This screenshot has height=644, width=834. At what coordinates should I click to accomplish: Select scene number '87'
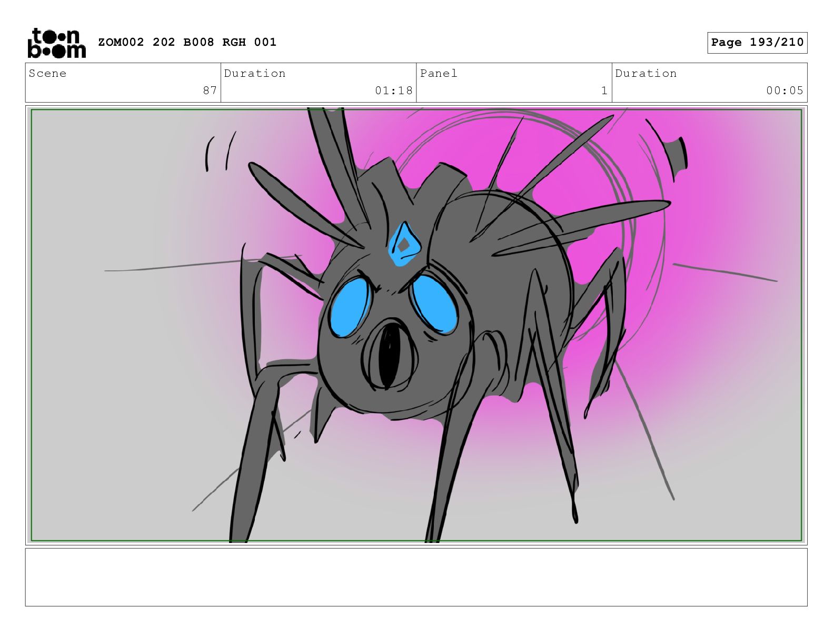(x=210, y=90)
